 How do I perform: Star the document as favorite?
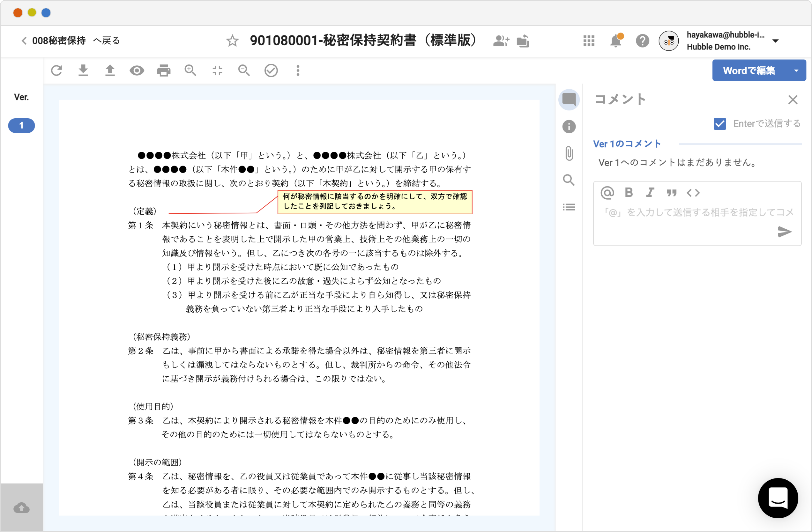232,41
